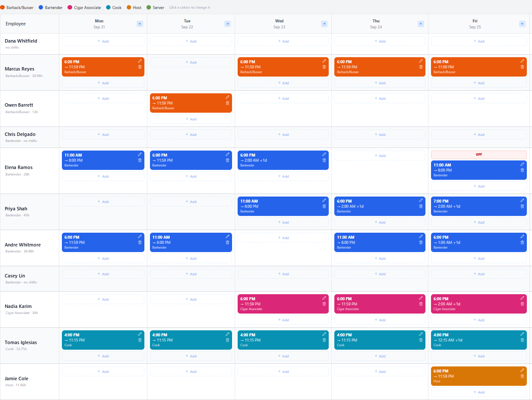Select employee name Chris Delgado

point(20,134)
